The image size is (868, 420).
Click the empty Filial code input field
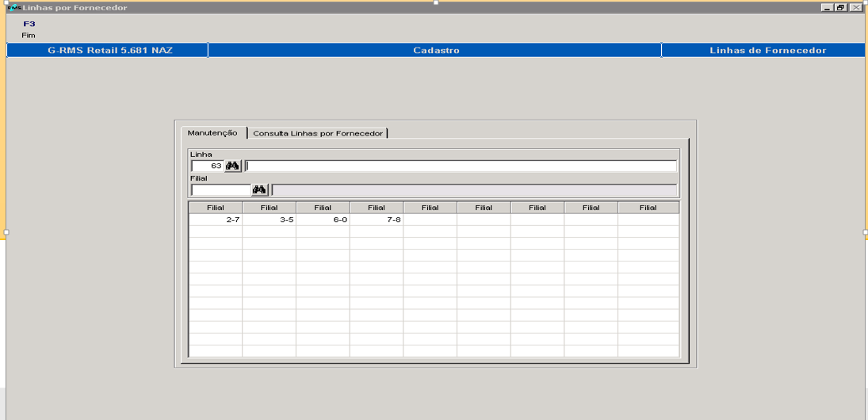[x=221, y=190]
